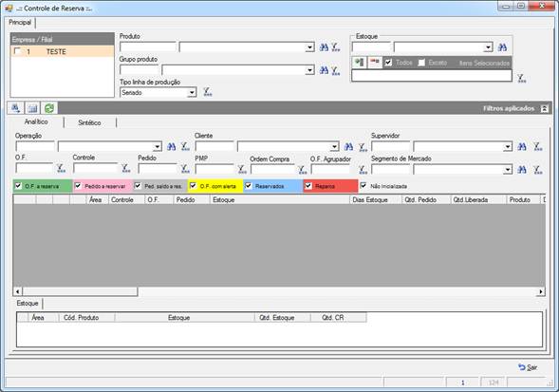Clear the Operação filter icon
This screenshot has height=392, width=559.
(x=185, y=146)
